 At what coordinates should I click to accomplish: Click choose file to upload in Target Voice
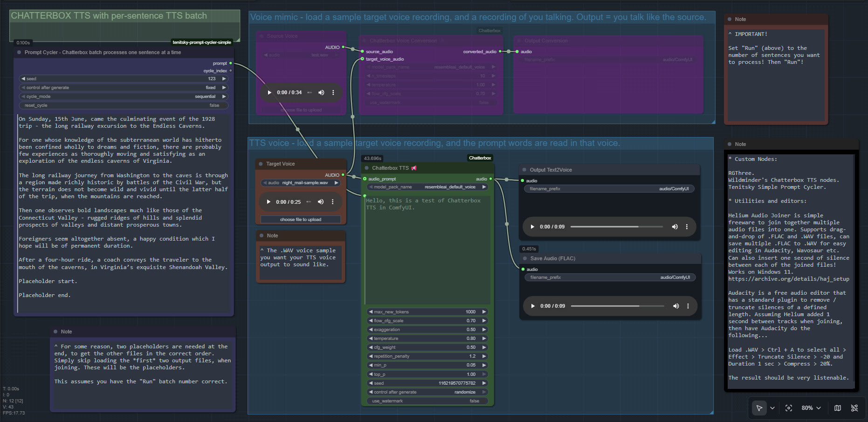[x=301, y=220]
